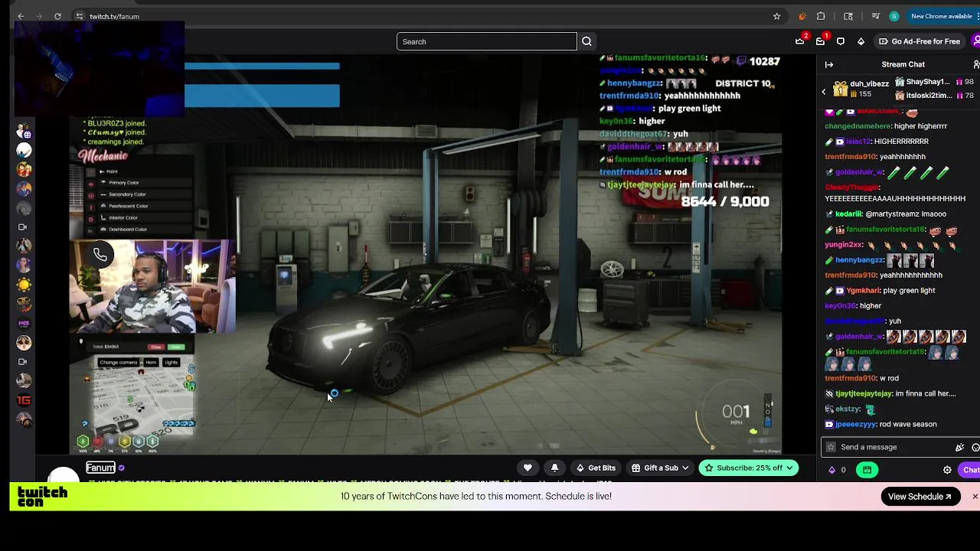Open the top followed channel avatar in sidebar
The height and width of the screenshot is (551, 980).
(x=24, y=130)
